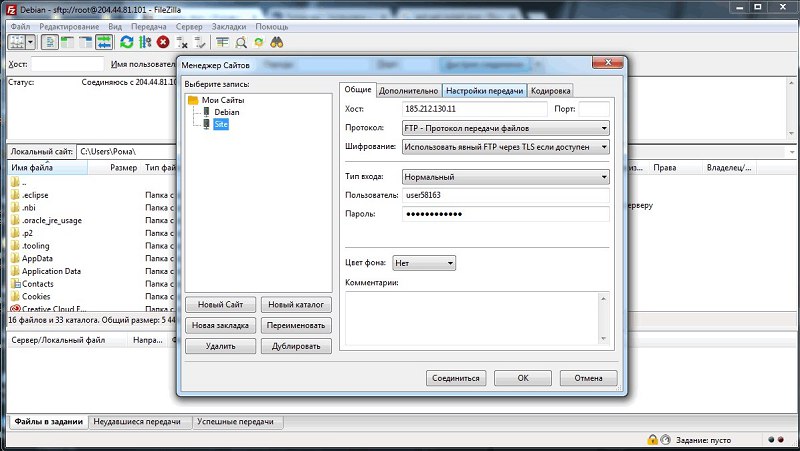Switch to the Дополнительно tab
The image size is (800, 451).
tap(408, 90)
